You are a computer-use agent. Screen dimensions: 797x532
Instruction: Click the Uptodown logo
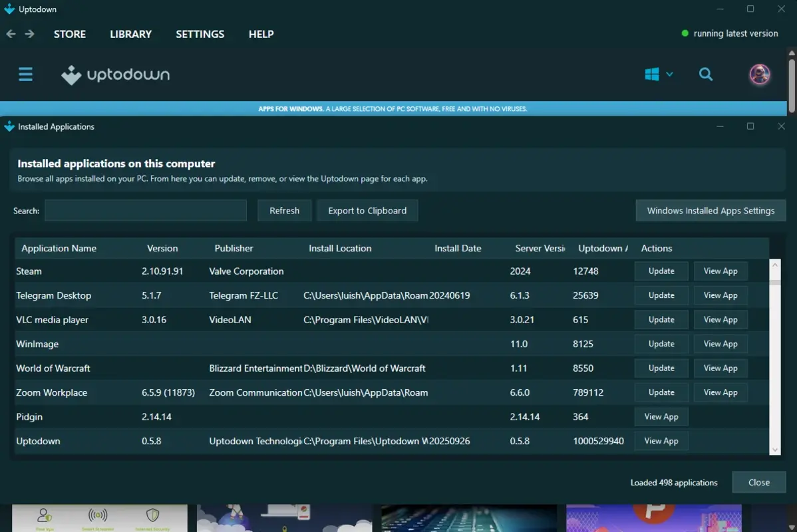(114, 74)
